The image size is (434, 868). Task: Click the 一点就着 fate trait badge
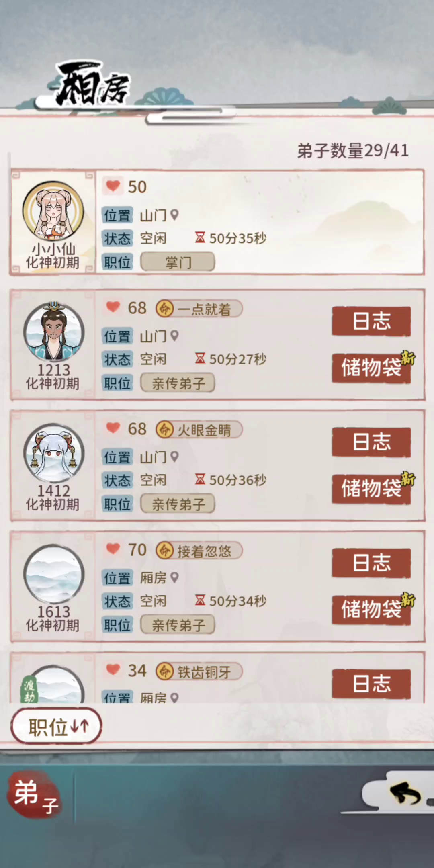tap(199, 309)
